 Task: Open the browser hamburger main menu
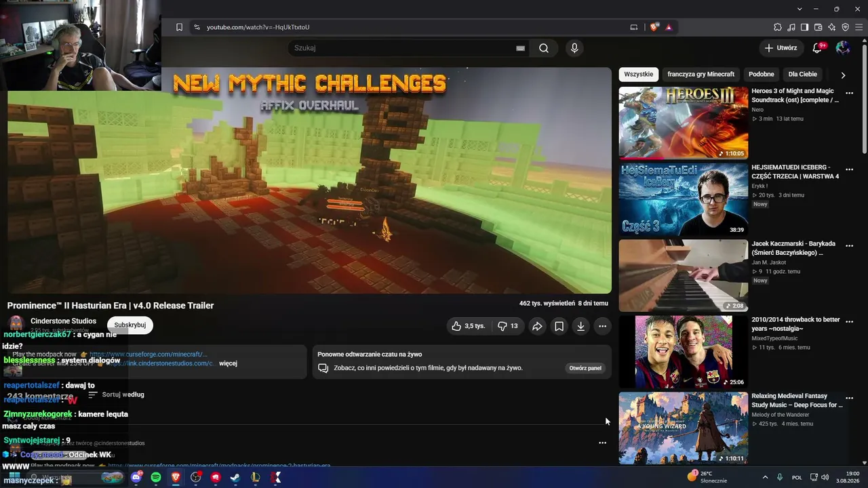tap(859, 27)
